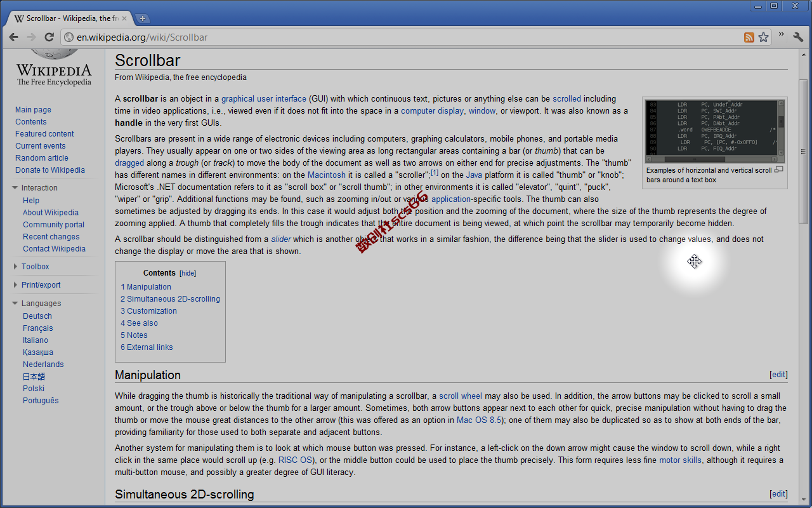Jump to 2 Simultaneous 2D-scrolling in contents
This screenshot has width=812, height=508.
click(171, 299)
